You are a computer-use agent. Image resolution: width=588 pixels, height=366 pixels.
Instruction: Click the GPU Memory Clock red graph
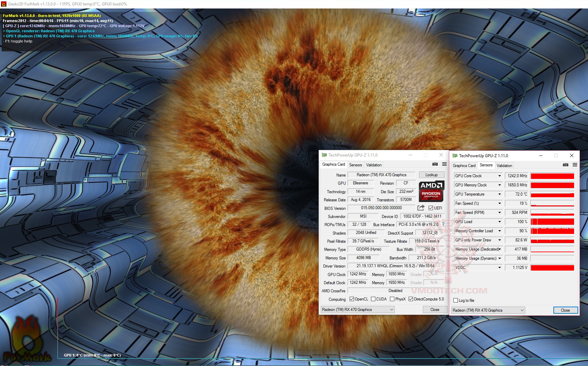552,185
